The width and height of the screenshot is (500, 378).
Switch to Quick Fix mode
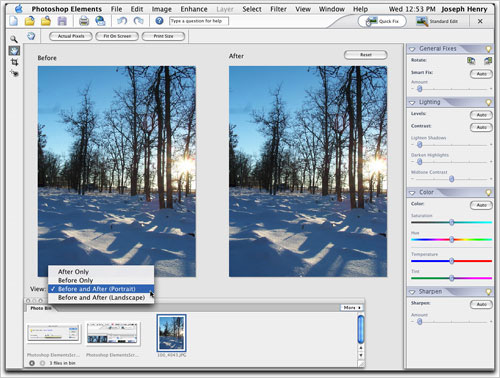pyautogui.click(x=382, y=21)
